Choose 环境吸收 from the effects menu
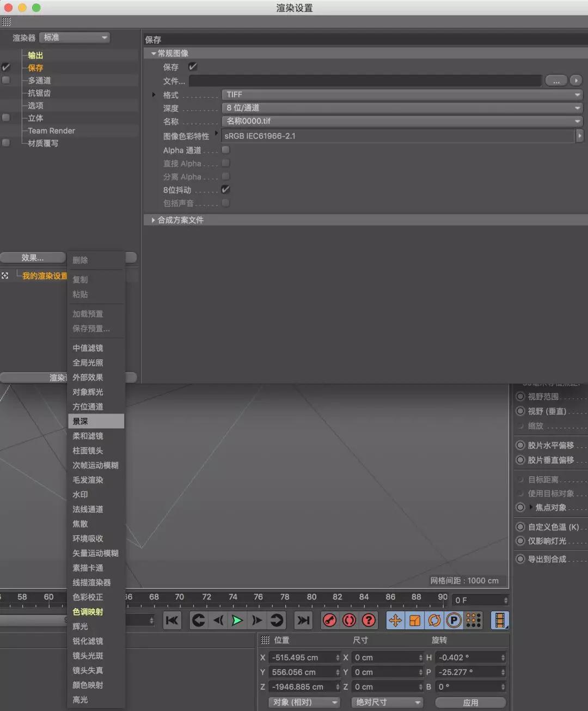 point(96,538)
